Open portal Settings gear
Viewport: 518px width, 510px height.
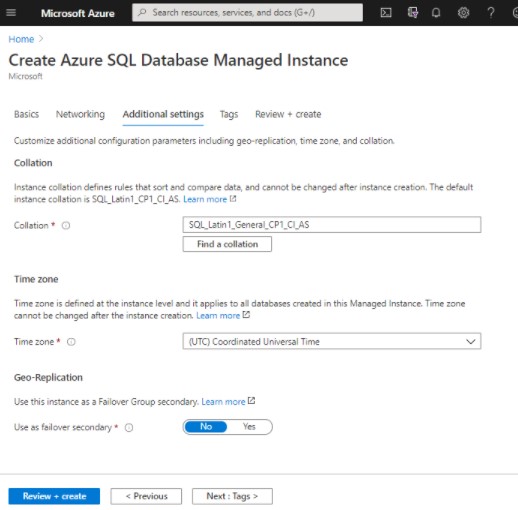click(x=463, y=13)
